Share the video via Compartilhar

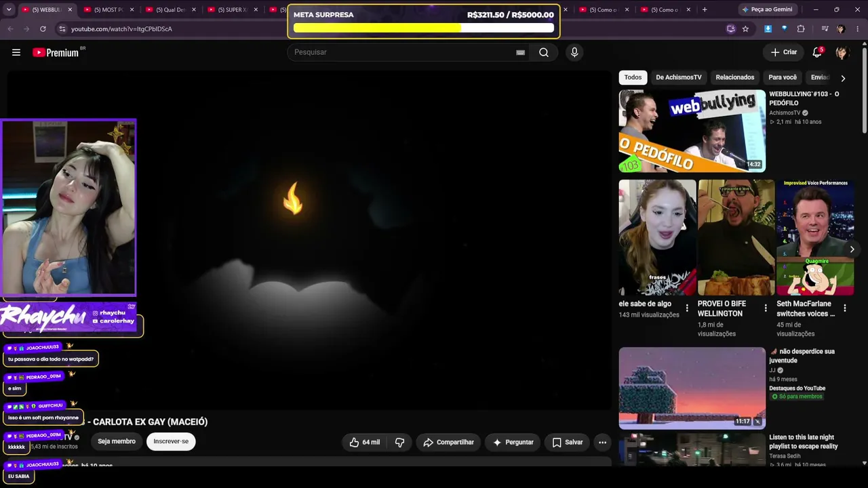pyautogui.click(x=448, y=443)
